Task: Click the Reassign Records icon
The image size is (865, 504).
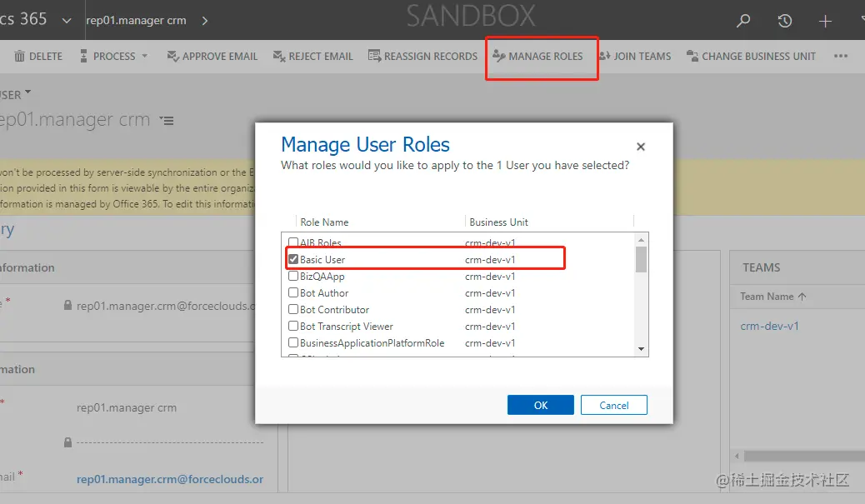Action: (x=374, y=56)
